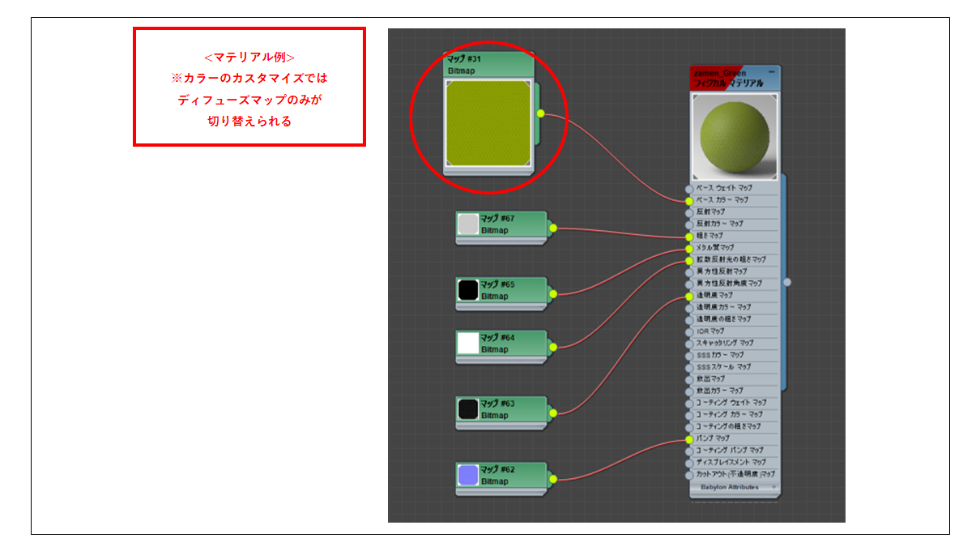Click the バンプ マップ input socket
The height and width of the screenshot is (551, 980).
pos(689,438)
